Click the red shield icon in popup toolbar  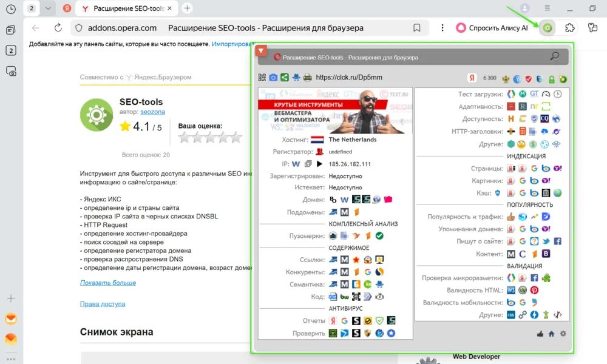(529, 79)
